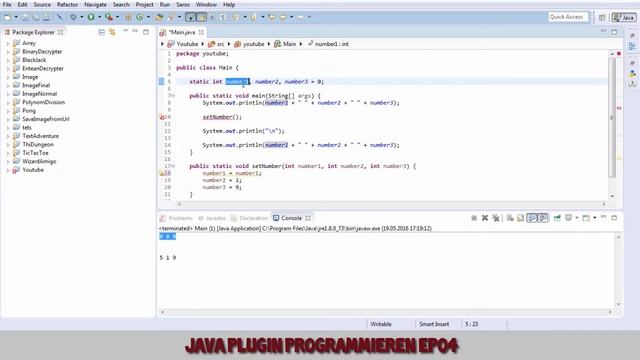This screenshot has width=640, height=360.
Task: Click the Quick Access search field
Action: tap(568, 17)
